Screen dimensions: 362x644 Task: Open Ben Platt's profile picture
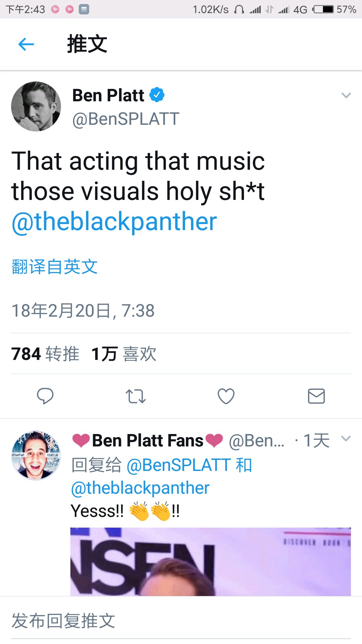36,106
